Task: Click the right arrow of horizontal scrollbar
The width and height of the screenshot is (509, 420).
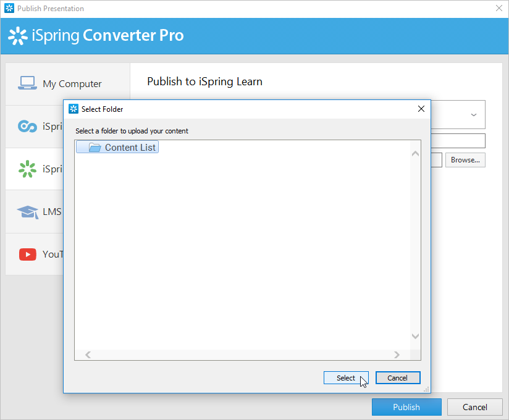Action: tap(397, 355)
